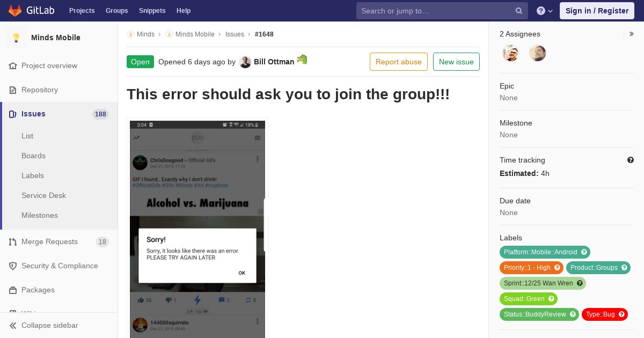Click the Issues breadcrumb link
Viewport: 644px width, 338px height.
click(235, 34)
